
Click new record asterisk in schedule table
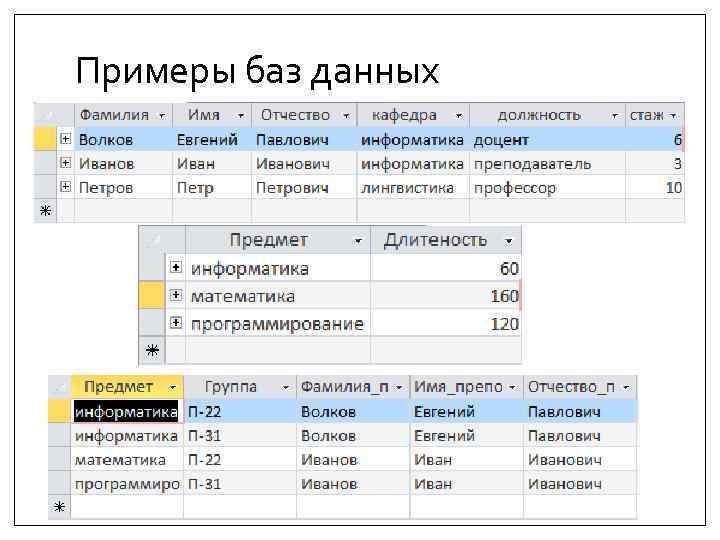pyautogui.click(x=59, y=507)
